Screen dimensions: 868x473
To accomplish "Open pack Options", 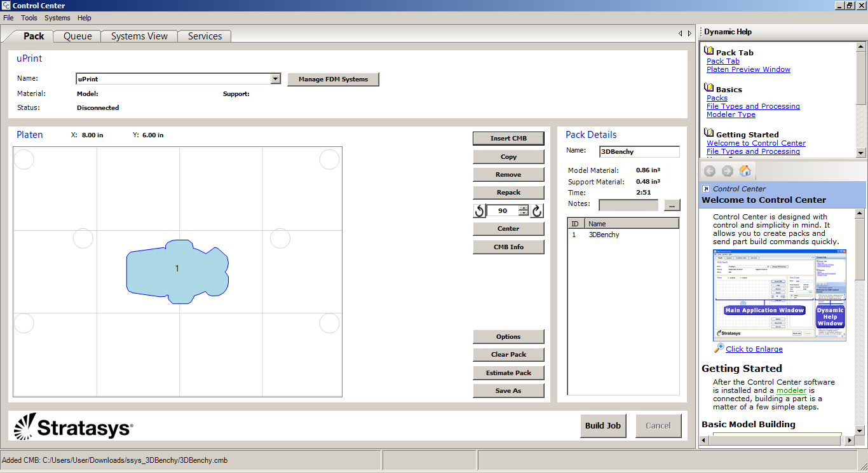I will pyautogui.click(x=508, y=336).
